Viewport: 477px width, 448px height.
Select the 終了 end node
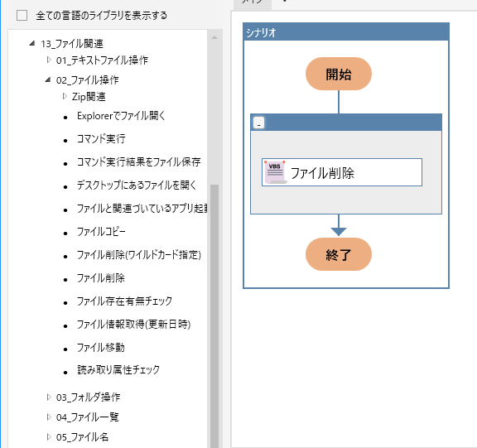pos(338,254)
